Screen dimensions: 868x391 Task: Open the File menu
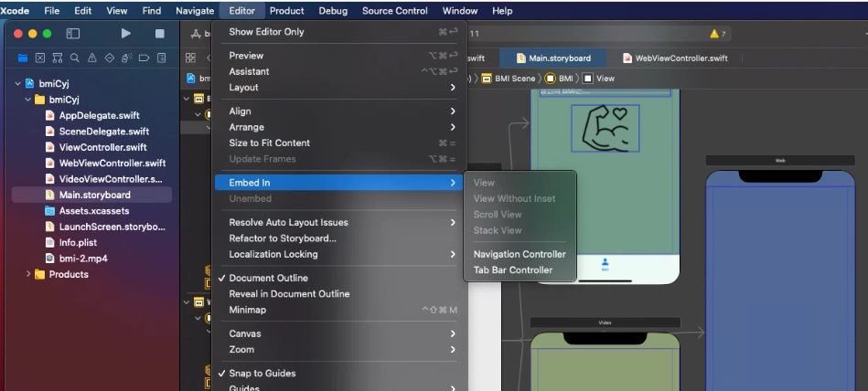[51, 11]
